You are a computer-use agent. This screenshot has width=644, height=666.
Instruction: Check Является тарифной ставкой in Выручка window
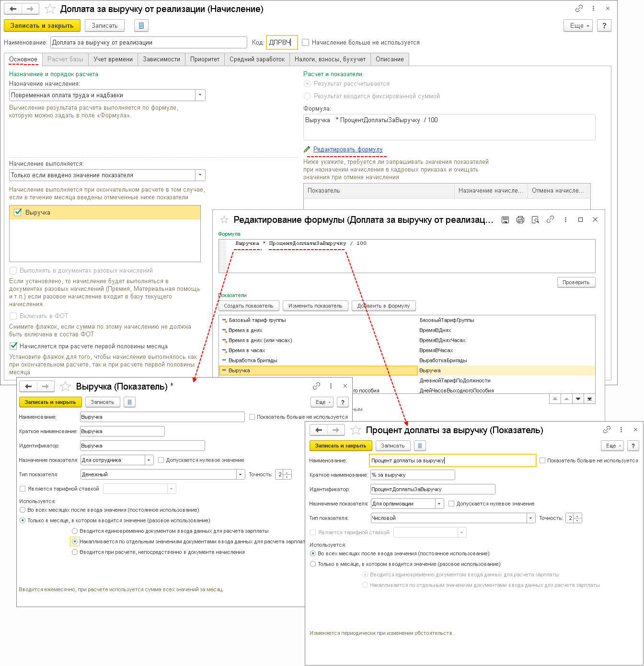point(23,489)
